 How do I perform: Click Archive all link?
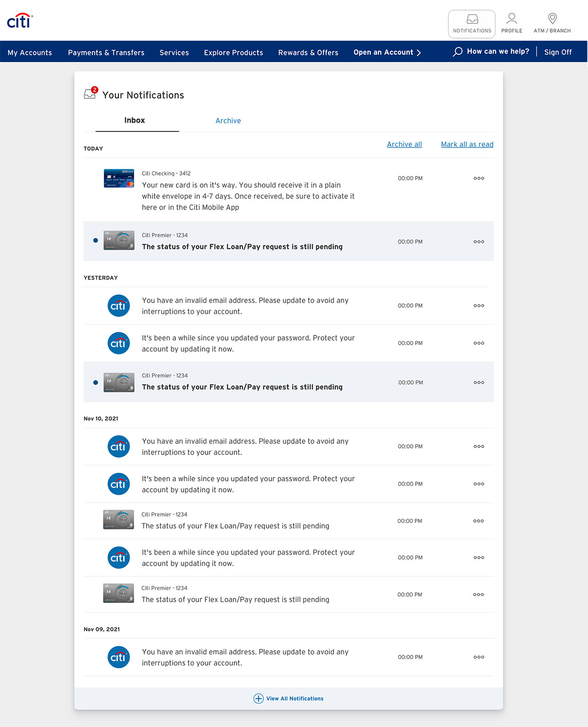coord(404,144)
